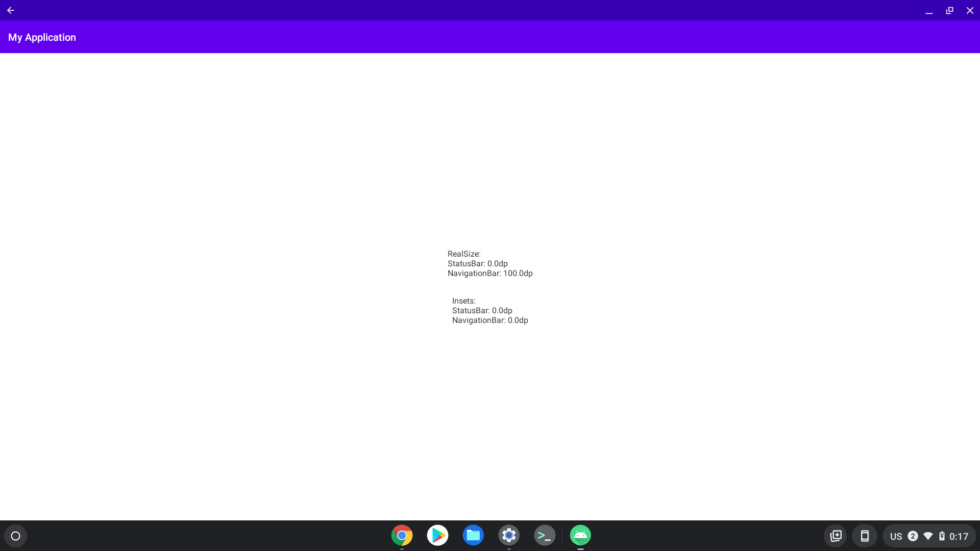Open the Phone Hub icon
Viewport: 980px width, 551px height.
click(x=865, y=536)
